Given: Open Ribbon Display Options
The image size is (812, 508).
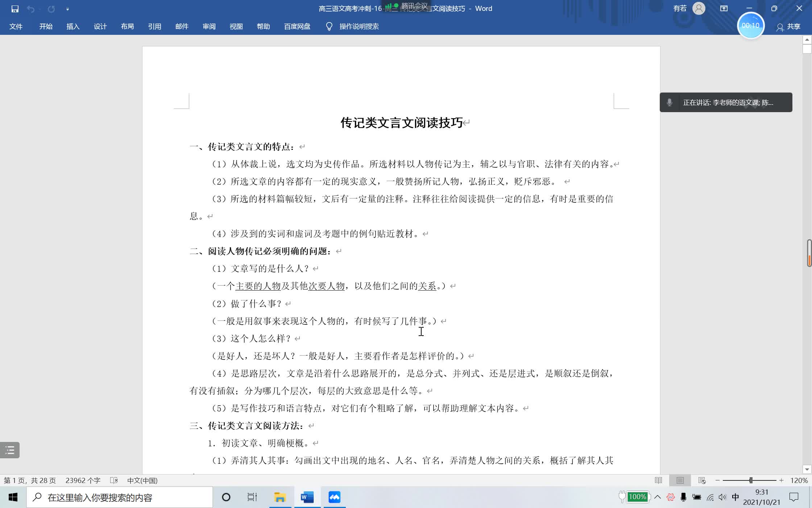Looking at the screenshot, I should (724, 8).
